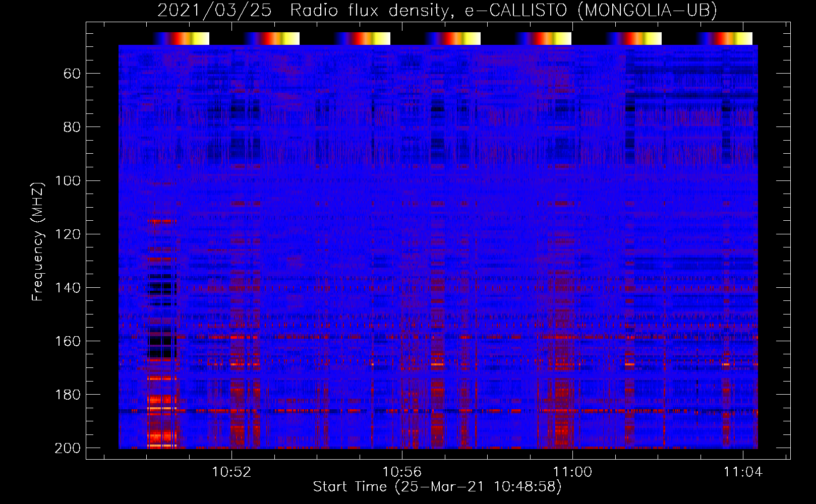This screenshot has width=816, height=504.
Task: Click the 200 frequency tick label
Action: point(68,448)
